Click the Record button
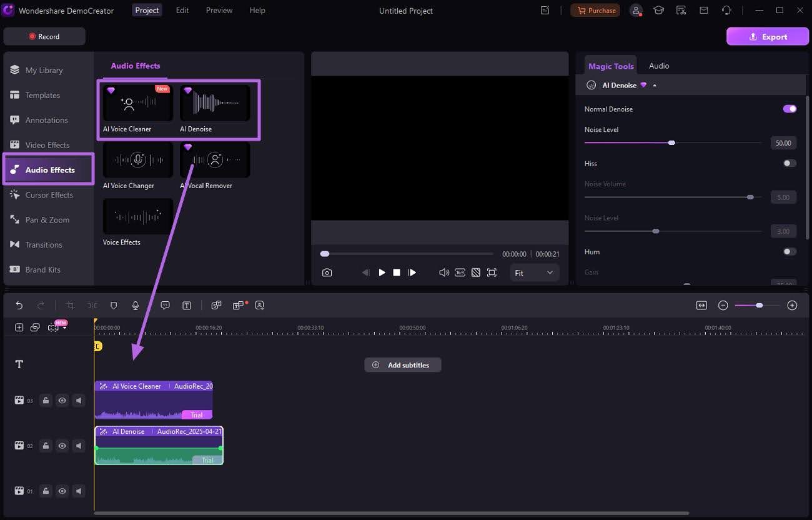 pyautogui.click(x=44, y=36)
